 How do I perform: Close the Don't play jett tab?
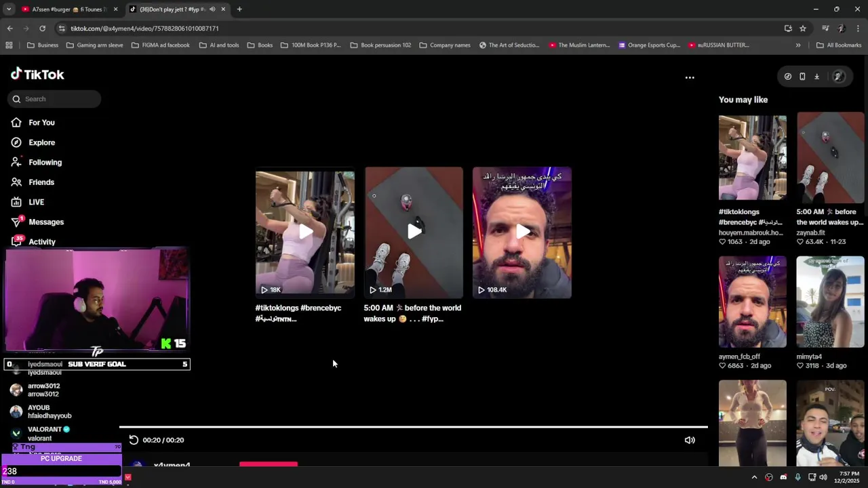pyautogui.click(x=223, y=9)
